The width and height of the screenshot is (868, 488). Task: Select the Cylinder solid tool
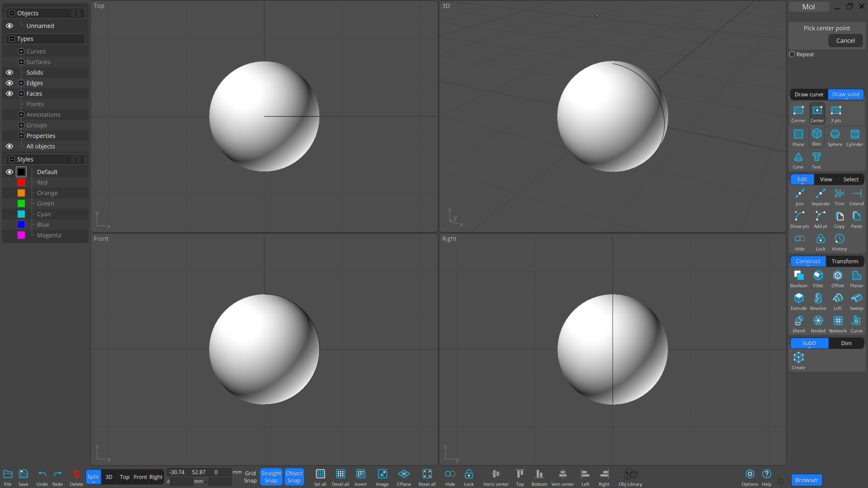(854, 137)
